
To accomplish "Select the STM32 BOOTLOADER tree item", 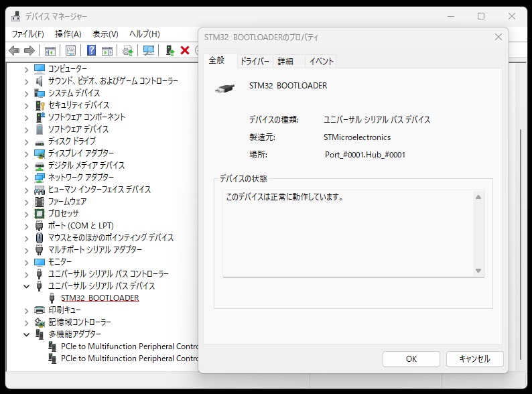I will (x=100, y=298).
